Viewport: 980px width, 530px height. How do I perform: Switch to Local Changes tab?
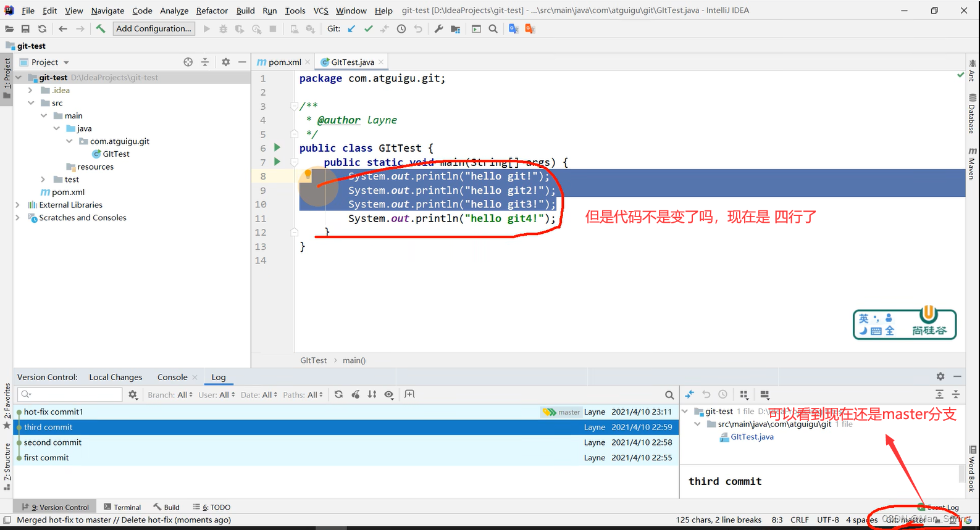pos(115,377)
